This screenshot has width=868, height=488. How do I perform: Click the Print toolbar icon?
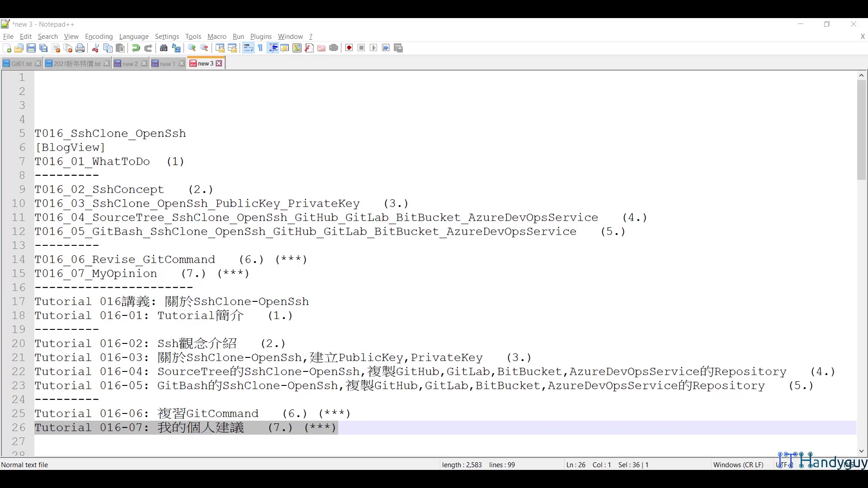[80, 48]
